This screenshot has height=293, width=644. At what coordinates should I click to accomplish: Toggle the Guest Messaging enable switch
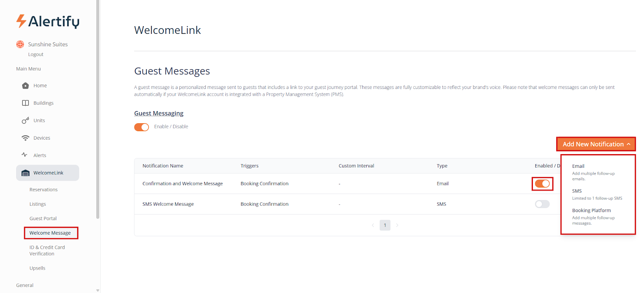point(142,127)
